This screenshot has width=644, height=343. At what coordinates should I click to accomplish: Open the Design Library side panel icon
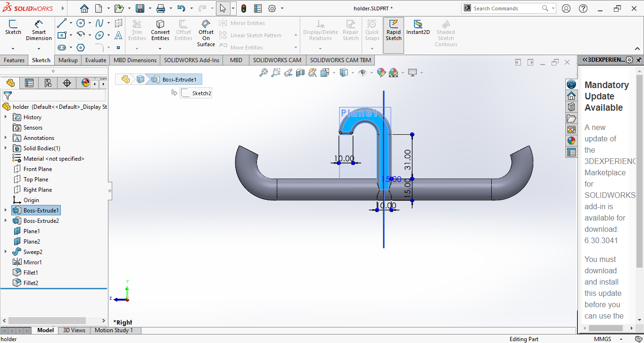(571, 107)
